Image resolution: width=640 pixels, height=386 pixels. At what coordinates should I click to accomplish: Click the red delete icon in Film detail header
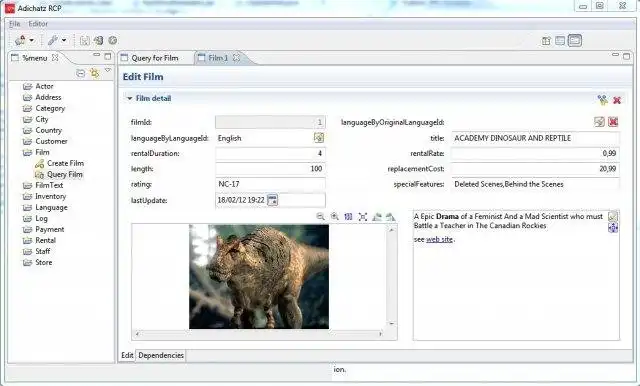(617, 100)
